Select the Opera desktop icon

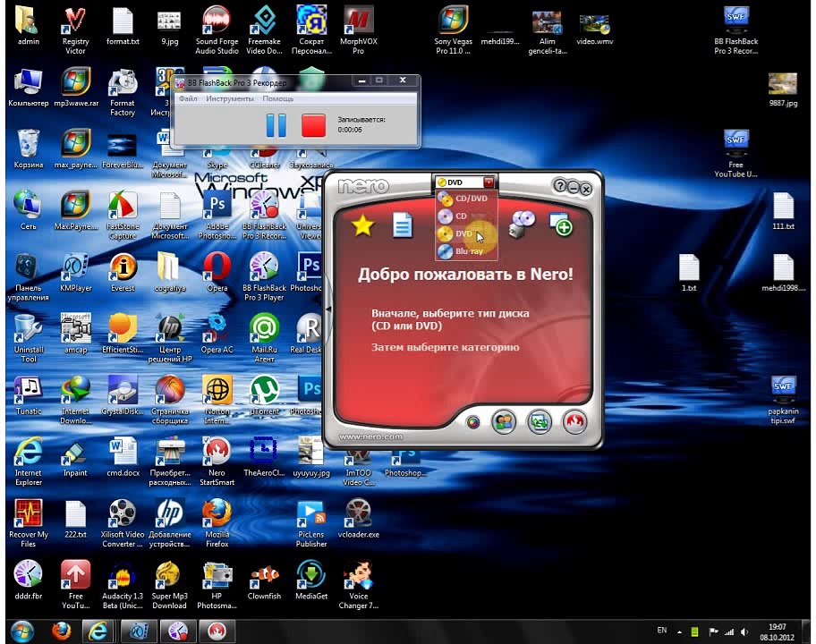[217, 272]
